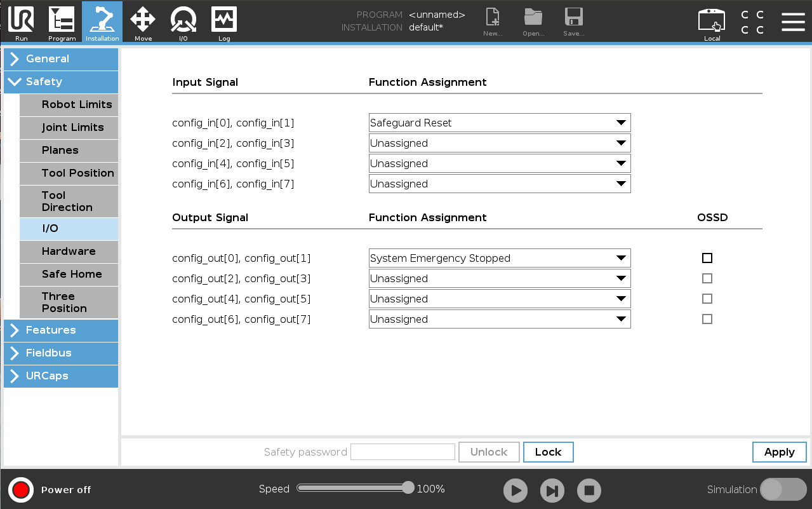Enable OSSD for config_out[0], config_out[1]

click(x=707, y=258)
